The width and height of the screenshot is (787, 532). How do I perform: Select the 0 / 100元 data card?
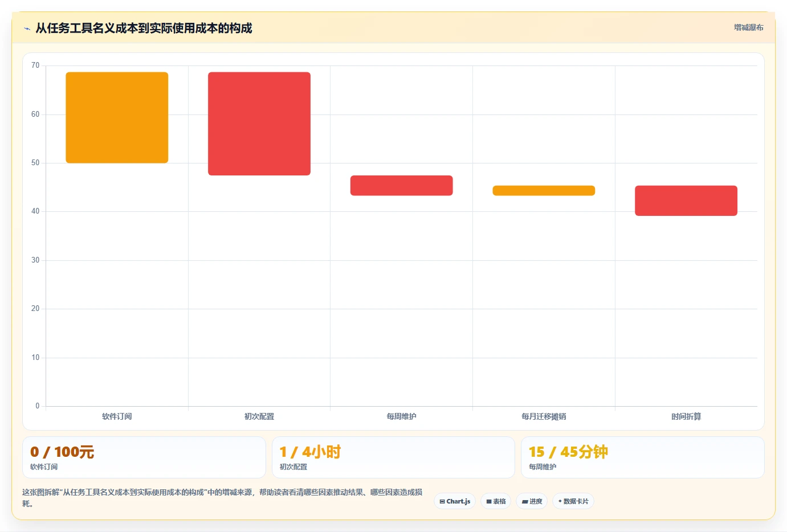pos(144,457)
